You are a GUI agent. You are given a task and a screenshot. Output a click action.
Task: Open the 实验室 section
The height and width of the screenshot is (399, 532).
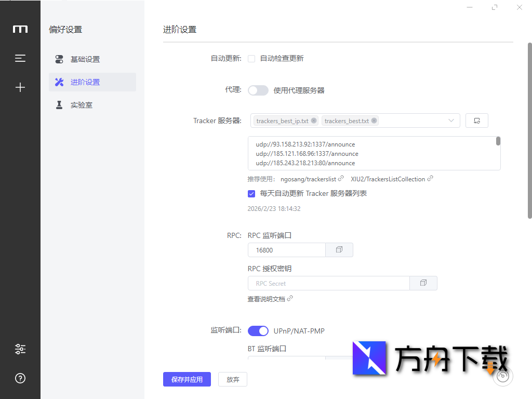point(82,104)
